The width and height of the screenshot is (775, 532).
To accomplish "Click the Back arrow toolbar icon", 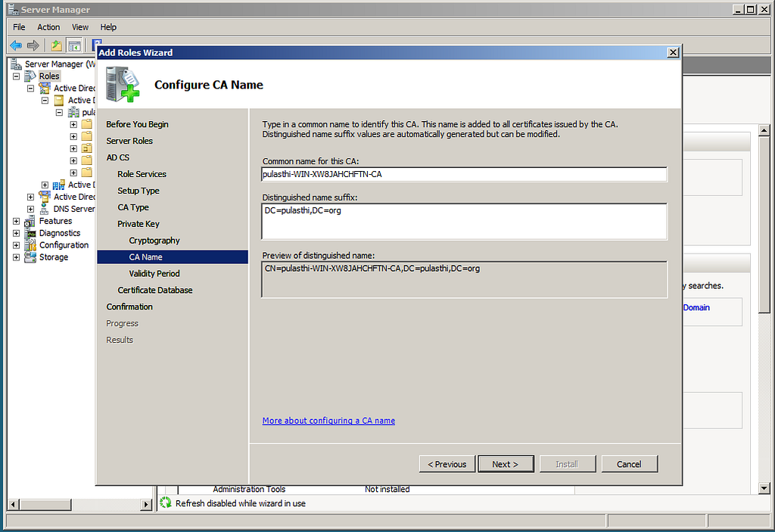I will (16, 46).
